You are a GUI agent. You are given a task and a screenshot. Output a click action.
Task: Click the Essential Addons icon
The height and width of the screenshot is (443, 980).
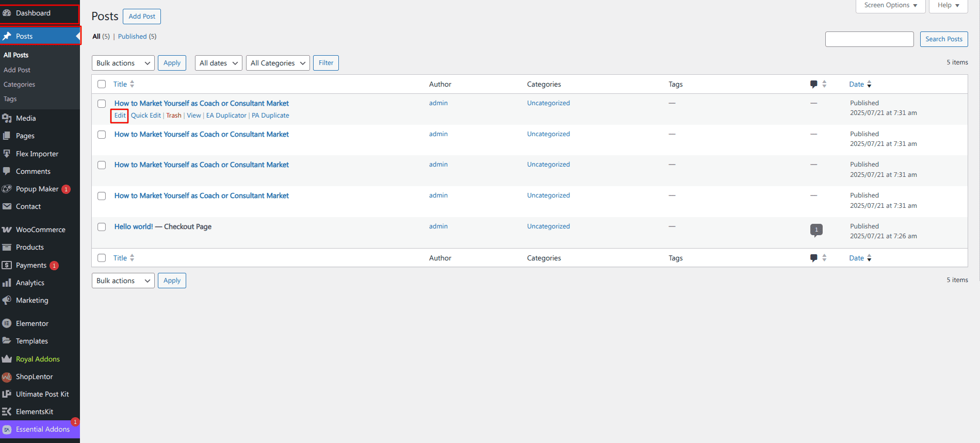pyautogui.click(x=7, y=429)
